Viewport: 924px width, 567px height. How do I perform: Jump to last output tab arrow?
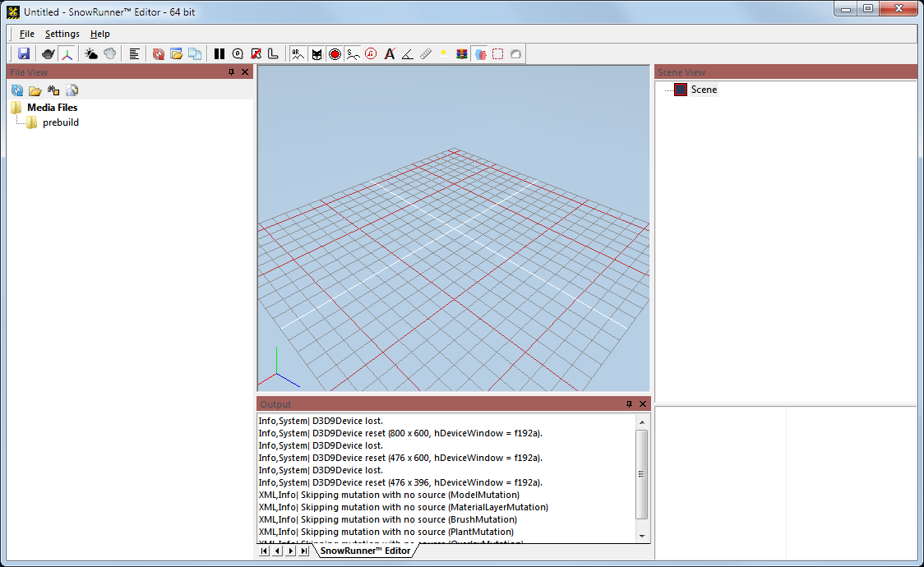coord(304,551)
